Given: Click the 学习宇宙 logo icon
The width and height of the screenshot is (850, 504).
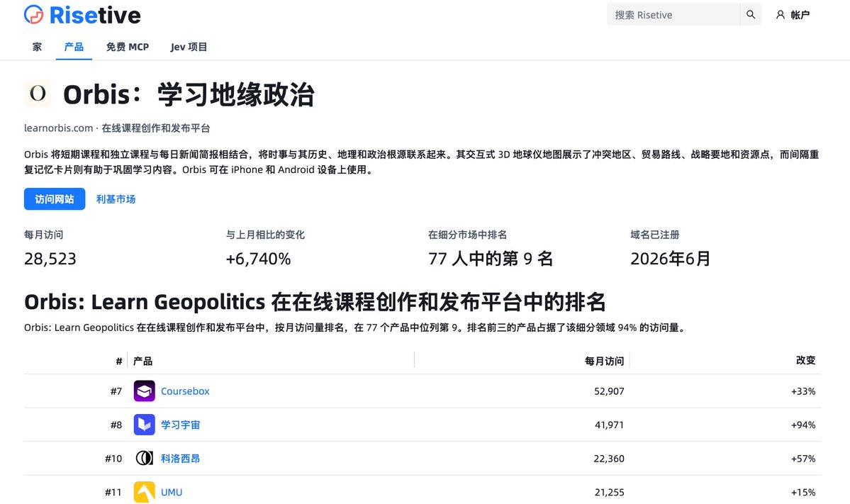Looking at the screenshot, I should pyautogui.click(x=144, y=425).
